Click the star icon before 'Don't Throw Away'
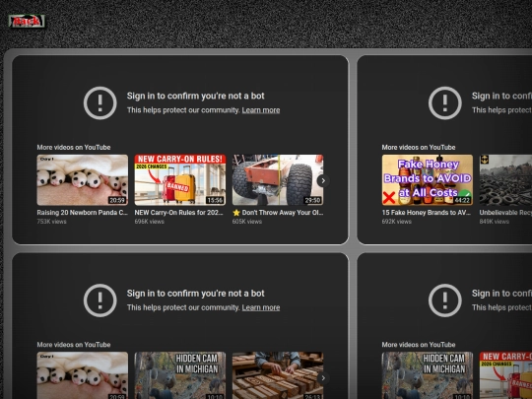Screen dimensions: 532x399 (x=236, y=213)
